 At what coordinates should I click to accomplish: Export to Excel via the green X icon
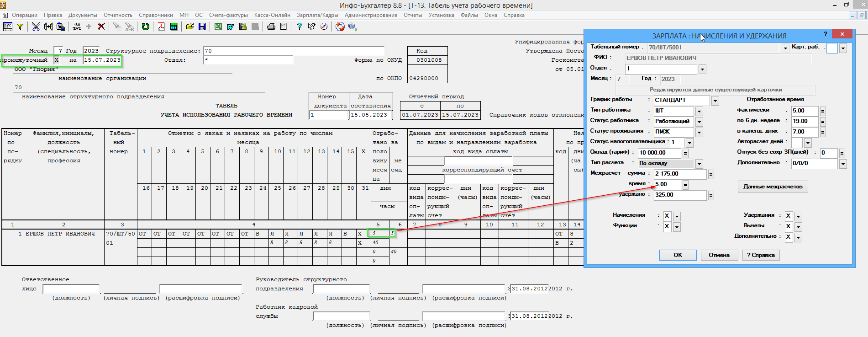click(218, 27)
